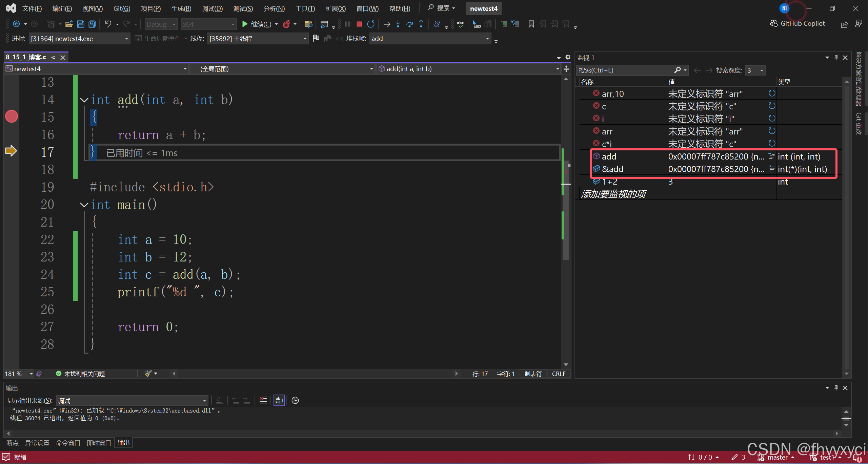The height and width of the screenshot is (464, 868).
Task: Click the Step Into arrow
Action: [x=398, y=24]
